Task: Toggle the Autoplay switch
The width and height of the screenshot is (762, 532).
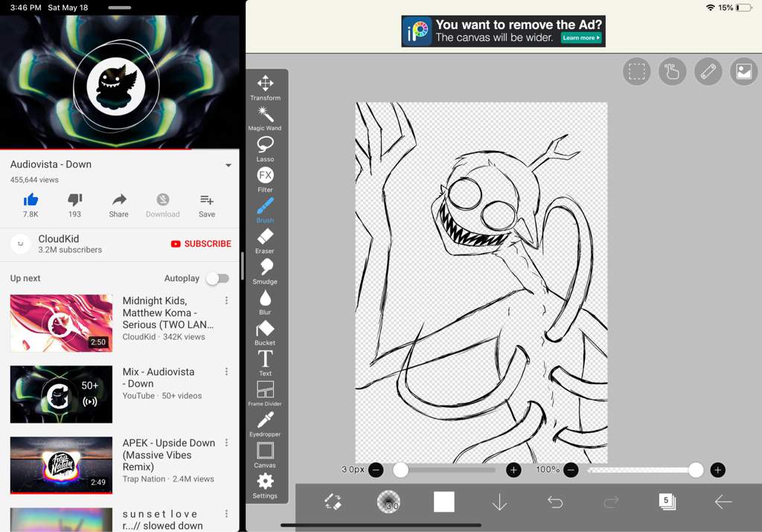Action: pos(217,278)
